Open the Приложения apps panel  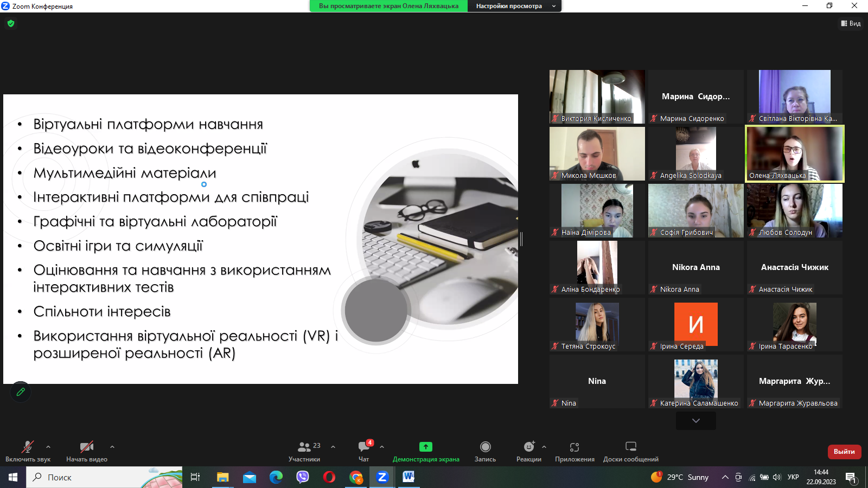[x=575, y=451]
